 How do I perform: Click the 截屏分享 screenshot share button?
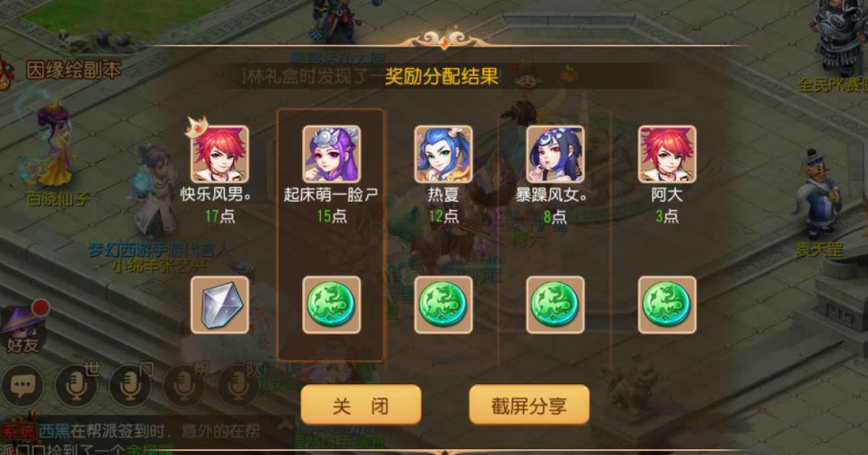point(529,405)
